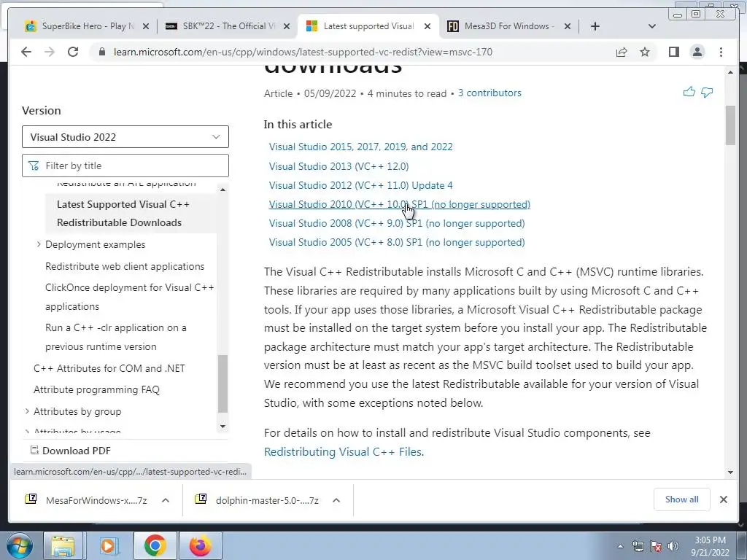The image size is (747, 560).
Task: Close the SBK 22 tab
Action: pyautogui.click(x=286, y=26)
